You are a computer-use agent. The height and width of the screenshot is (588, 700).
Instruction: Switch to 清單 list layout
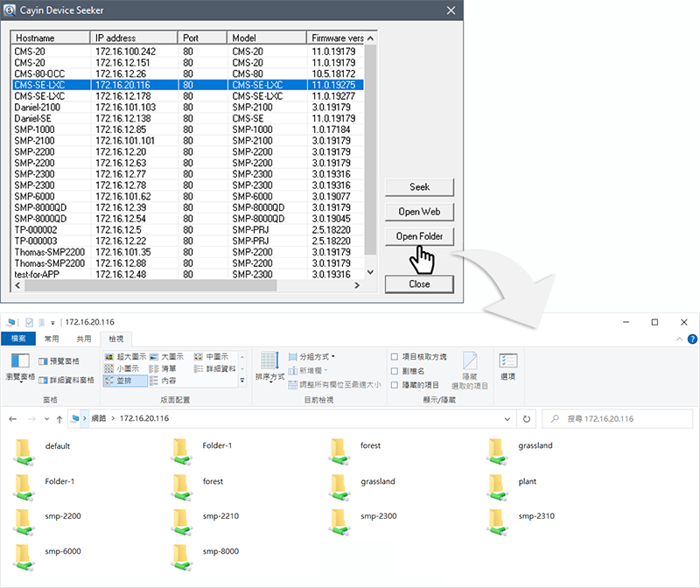click(x=163, y=368)
